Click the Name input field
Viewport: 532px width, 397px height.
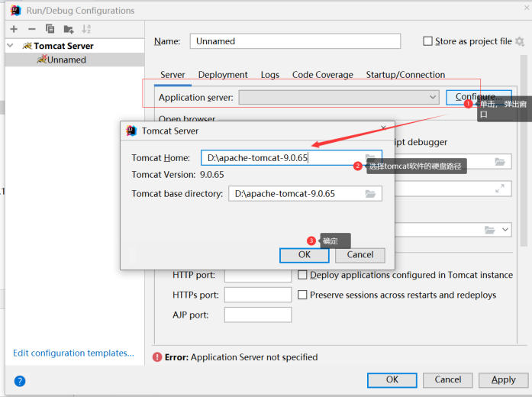pyautogui.click(x=295, y=41)
